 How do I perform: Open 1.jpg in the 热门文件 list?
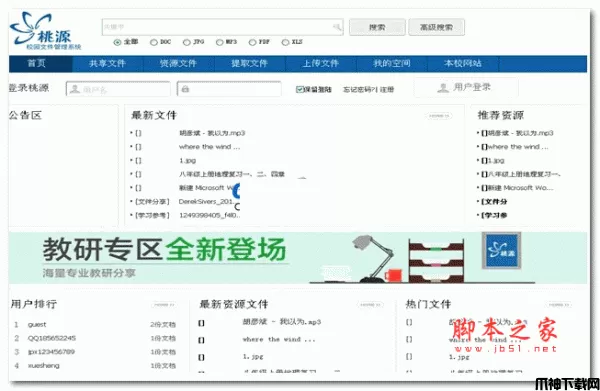[459, 357]
